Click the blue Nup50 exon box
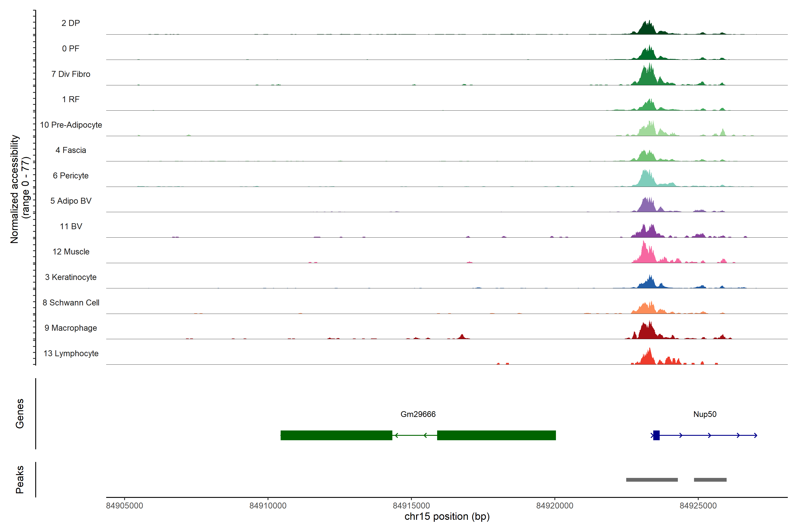798x532 pixels. [656, 435]
